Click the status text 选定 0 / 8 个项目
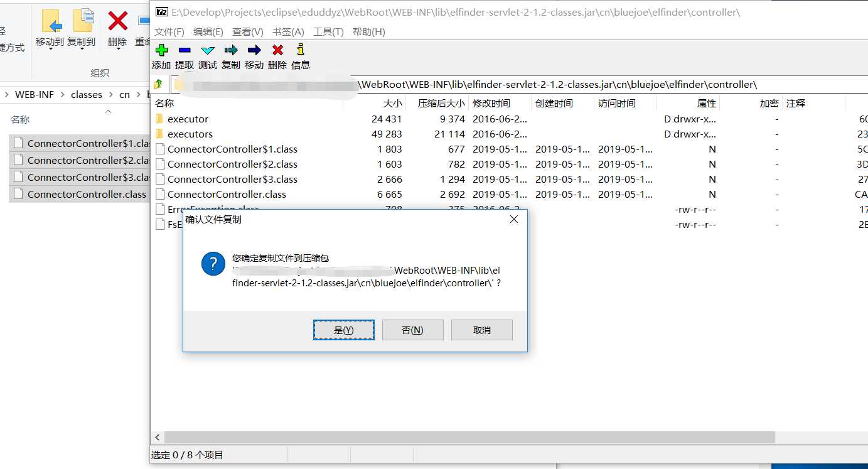 pos(188,455)
